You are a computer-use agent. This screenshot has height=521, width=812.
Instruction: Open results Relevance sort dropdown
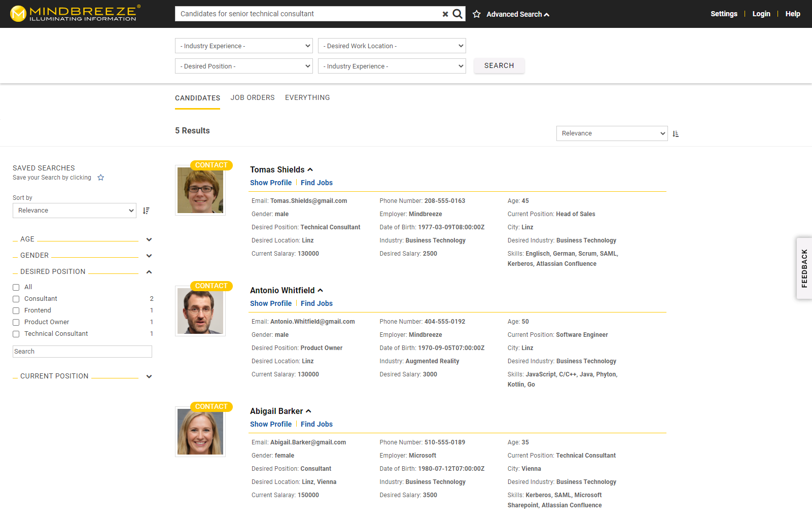[x=612, y=133]
